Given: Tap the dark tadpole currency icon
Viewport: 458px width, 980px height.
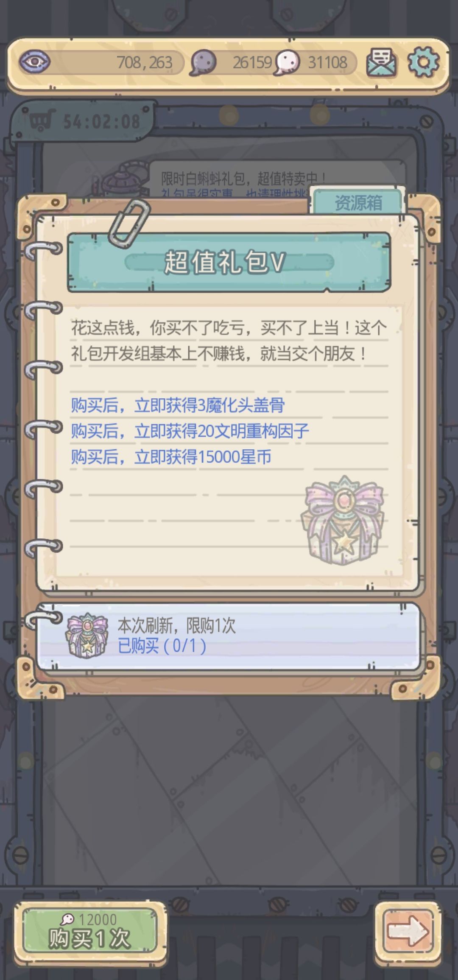Looking at the screenshot, I should coord(203,63).
